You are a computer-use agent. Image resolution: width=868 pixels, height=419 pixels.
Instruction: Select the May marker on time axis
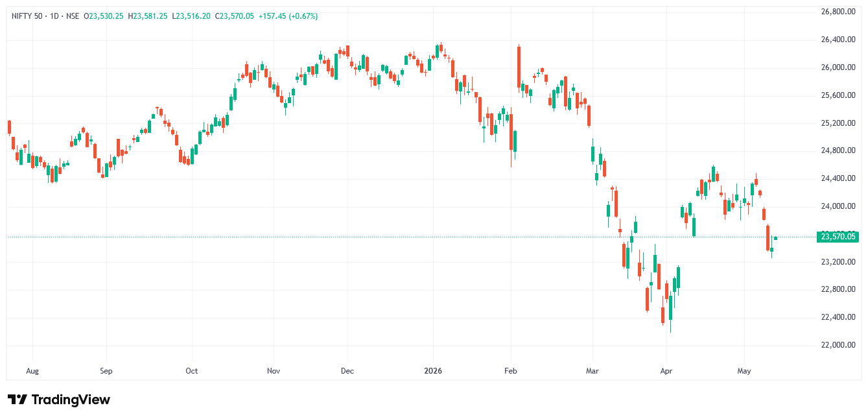(x=744, y=371)
